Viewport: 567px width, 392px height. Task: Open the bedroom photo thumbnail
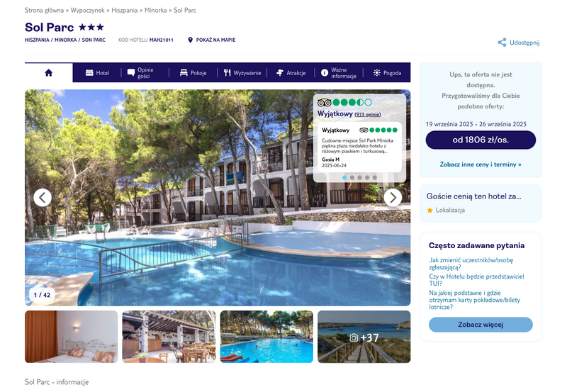click(x=72, y=337)
